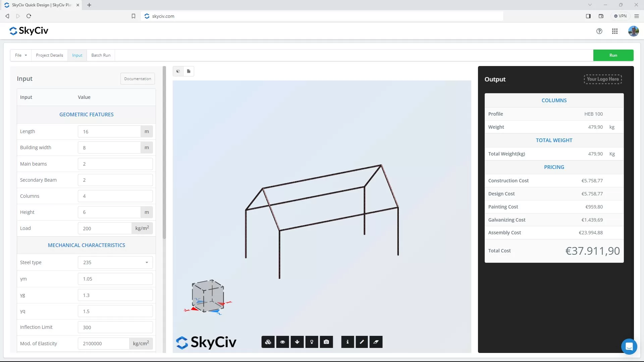The height and width of the screenshot is (362, 644).
Task: Click the Columns input field
Action: 115,196
